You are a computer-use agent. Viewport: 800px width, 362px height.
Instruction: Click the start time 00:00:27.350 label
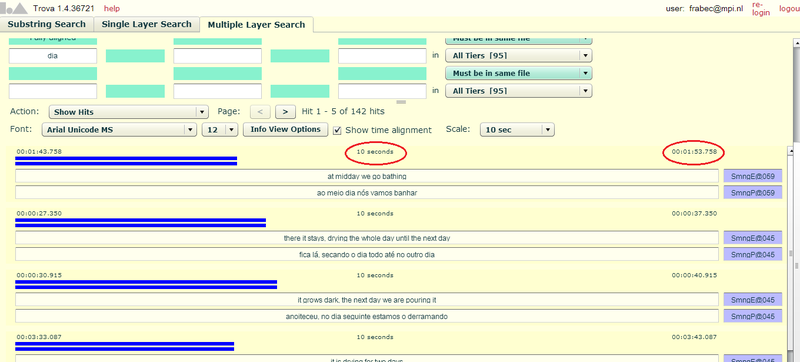point(39,214)
